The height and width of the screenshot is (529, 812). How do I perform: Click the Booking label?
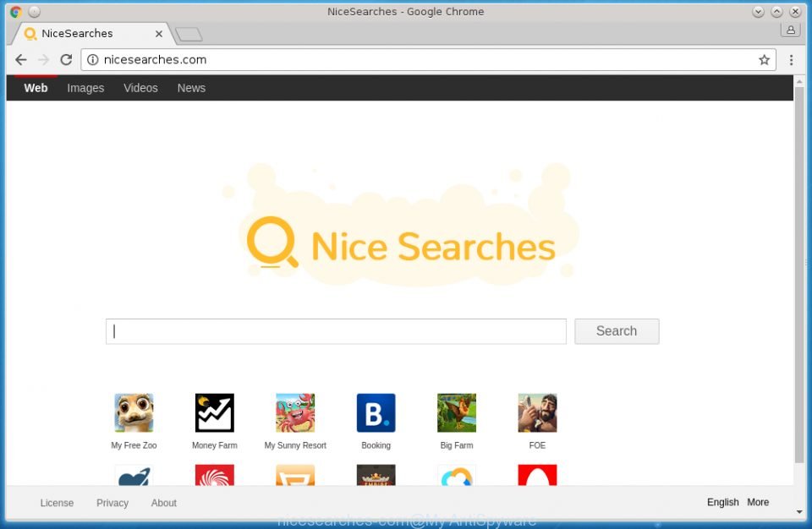376,445
